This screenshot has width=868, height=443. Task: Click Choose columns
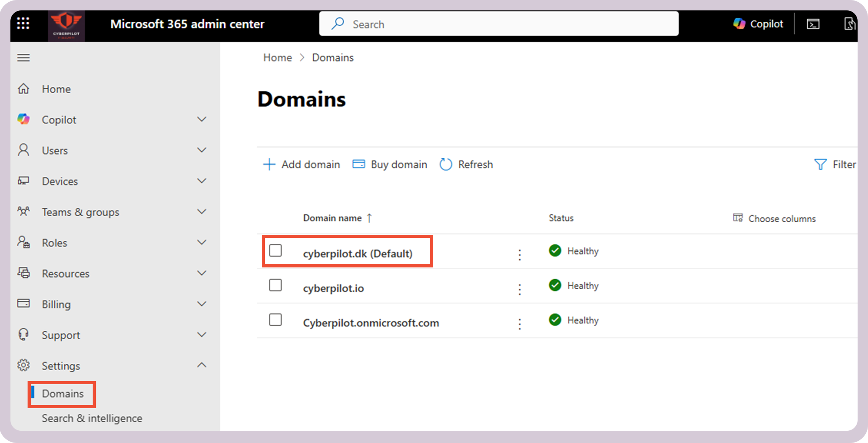pos(774,218)
